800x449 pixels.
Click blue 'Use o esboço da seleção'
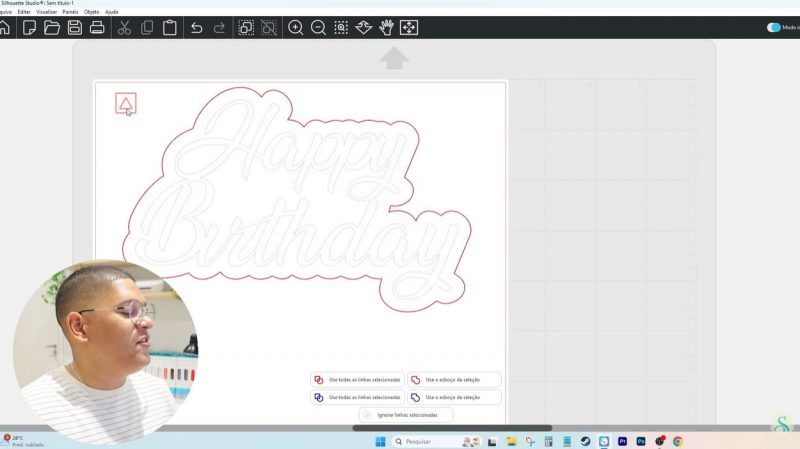(x=454, y=397)
